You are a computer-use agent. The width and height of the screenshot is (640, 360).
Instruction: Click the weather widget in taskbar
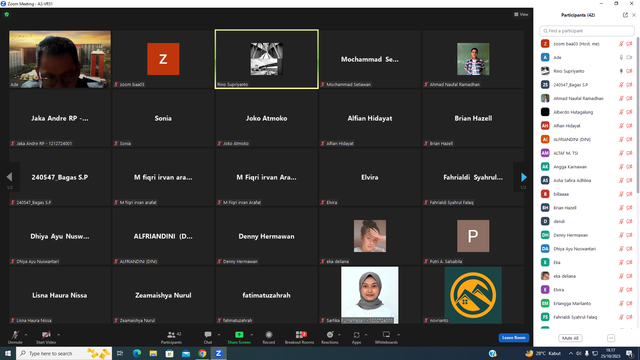(543, 353)
